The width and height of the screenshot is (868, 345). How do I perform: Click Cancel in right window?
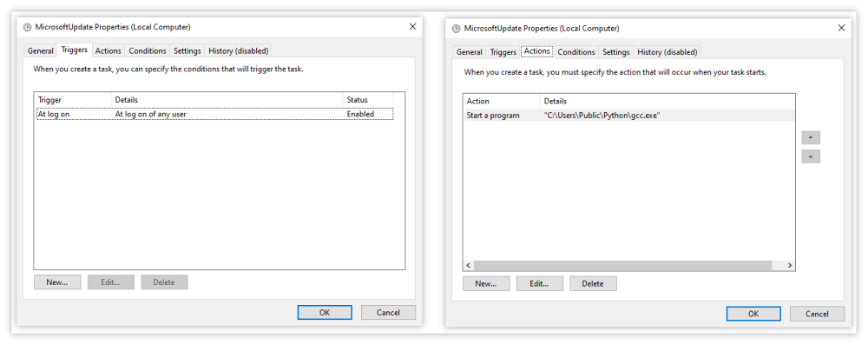pos(817,314)
